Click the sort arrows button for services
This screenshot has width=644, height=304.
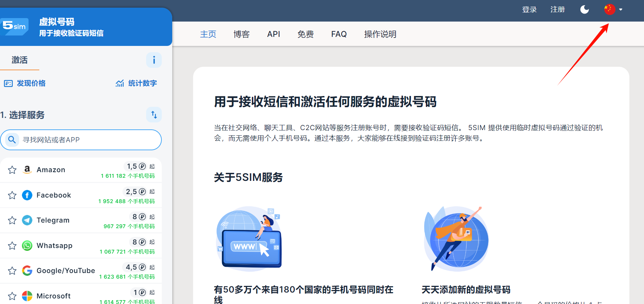pos(154,115)
